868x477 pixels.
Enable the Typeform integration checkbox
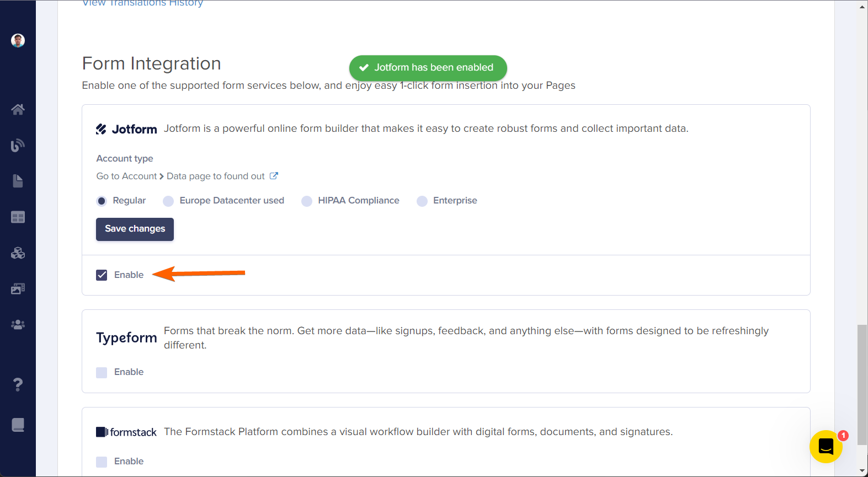tap(102, 372)
